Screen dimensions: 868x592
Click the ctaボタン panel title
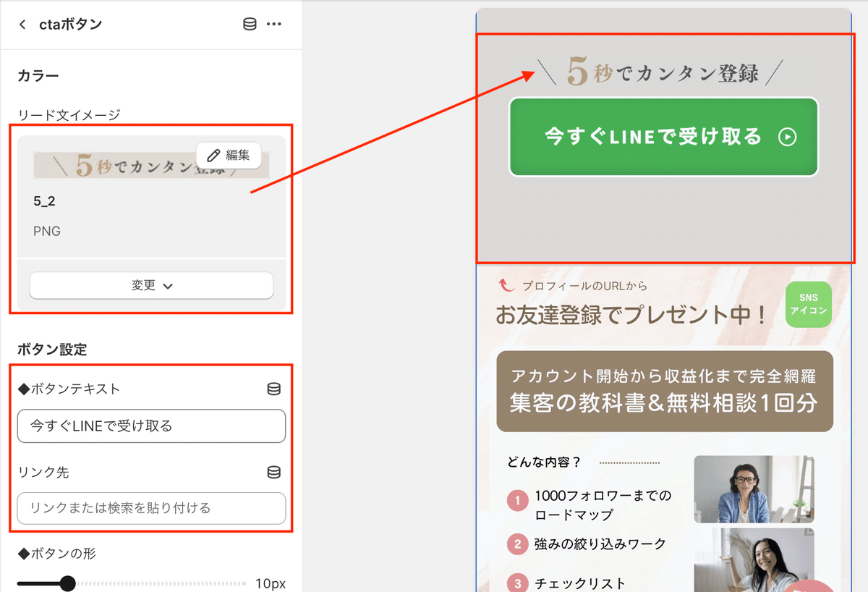click(71, 25)
